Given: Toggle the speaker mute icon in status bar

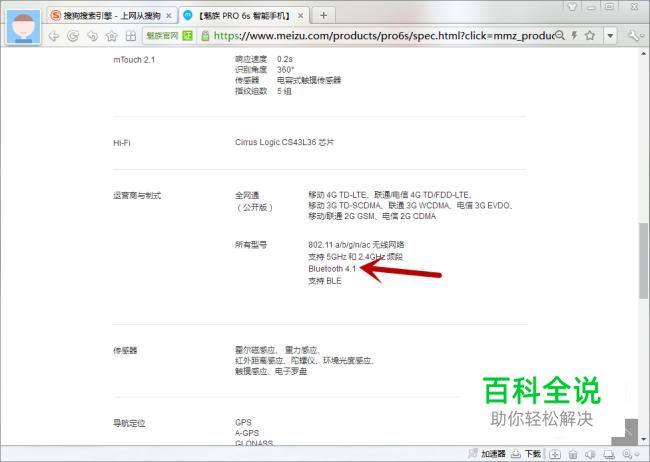Looking at the screenshot, I should coord(590,454).
